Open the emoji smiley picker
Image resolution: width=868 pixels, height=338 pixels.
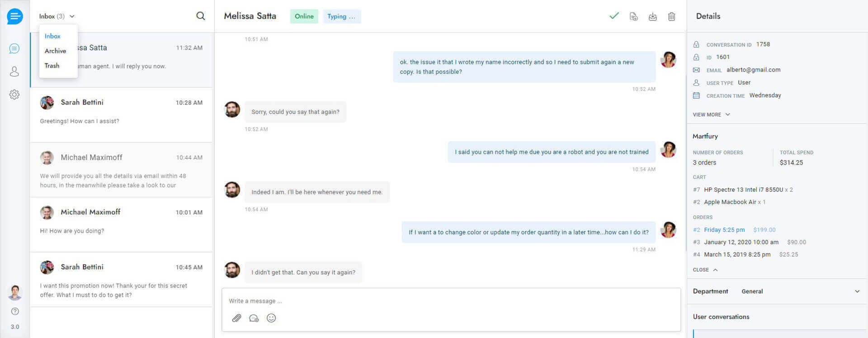(271, 318)
